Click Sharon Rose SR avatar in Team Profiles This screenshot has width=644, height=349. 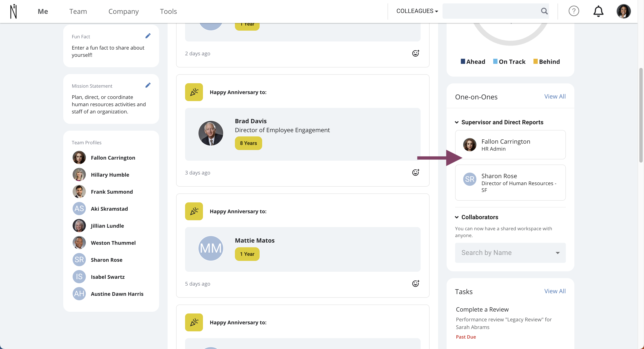(x=79, y=259)
